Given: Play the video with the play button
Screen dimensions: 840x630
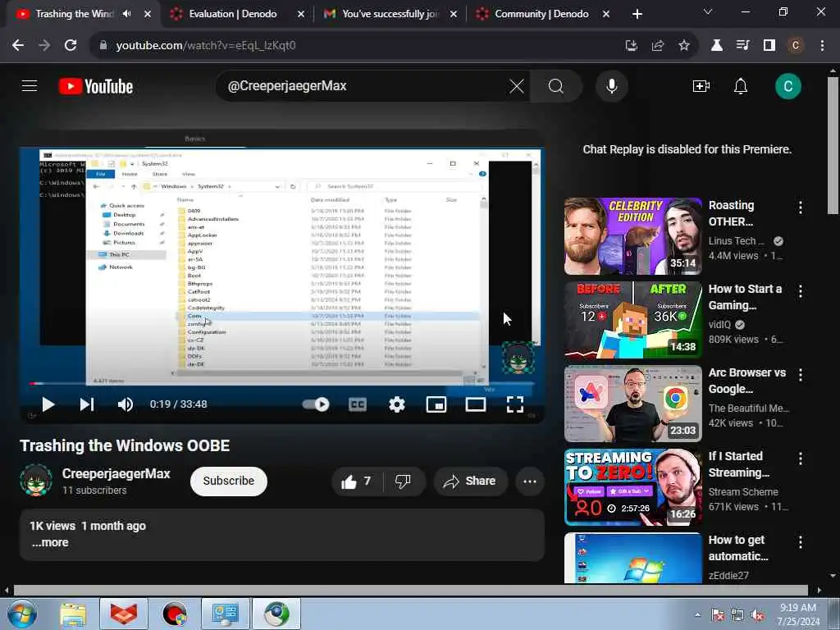Looking at the screenshot, I should point(48,404).
